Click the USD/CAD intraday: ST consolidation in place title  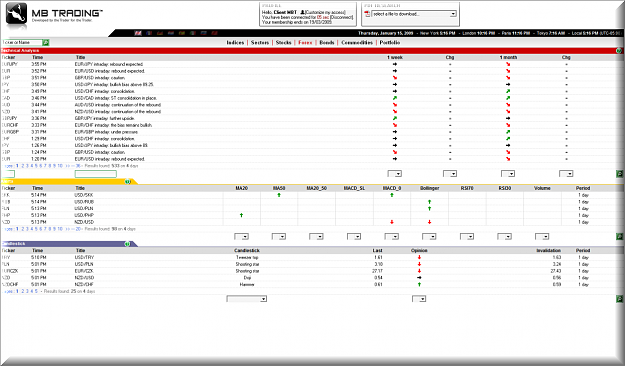[x=116, y=98]
